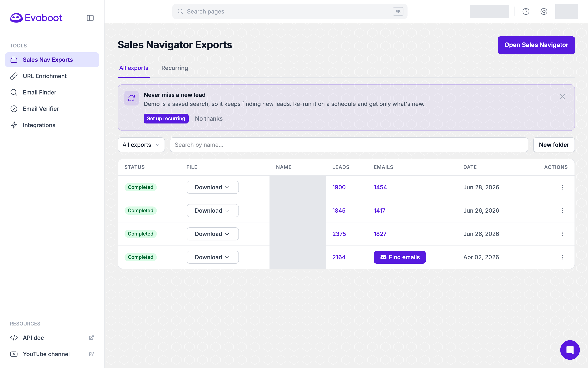Click the date Jun 28, 2026

coord(481,187)
